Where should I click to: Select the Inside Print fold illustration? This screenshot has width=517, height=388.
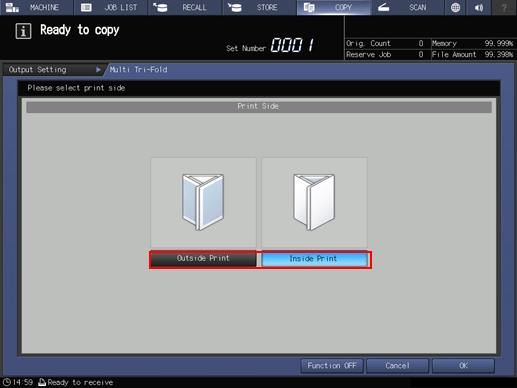tap(314, 202)
